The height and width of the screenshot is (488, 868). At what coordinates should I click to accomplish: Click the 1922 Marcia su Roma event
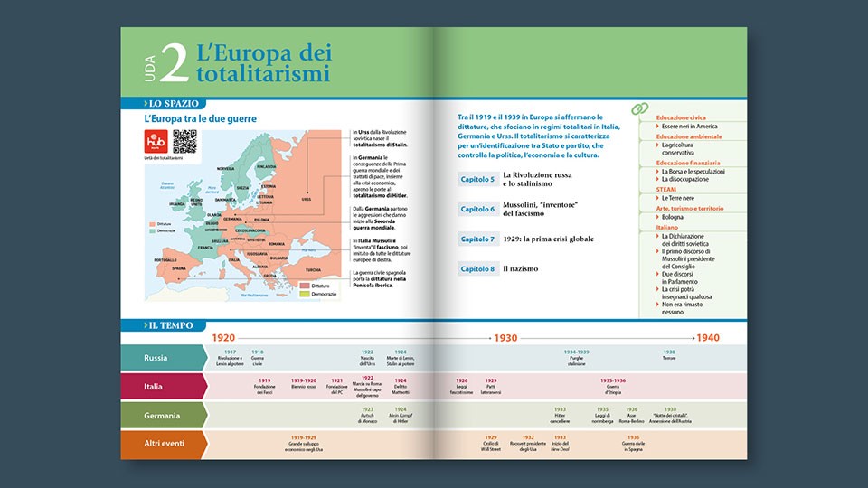click(367, 387)
